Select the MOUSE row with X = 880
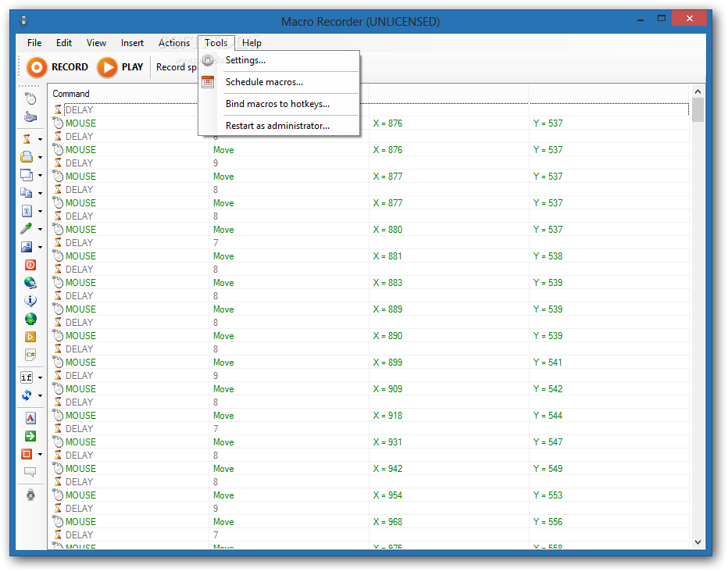Screen dimensions: 728x572 pos(369,230)
